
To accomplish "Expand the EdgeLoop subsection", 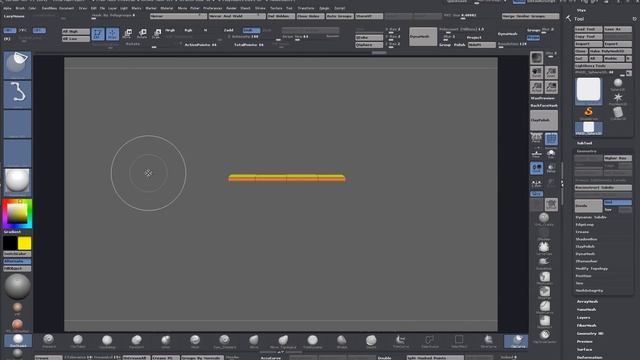I will (x=584, y=224).
